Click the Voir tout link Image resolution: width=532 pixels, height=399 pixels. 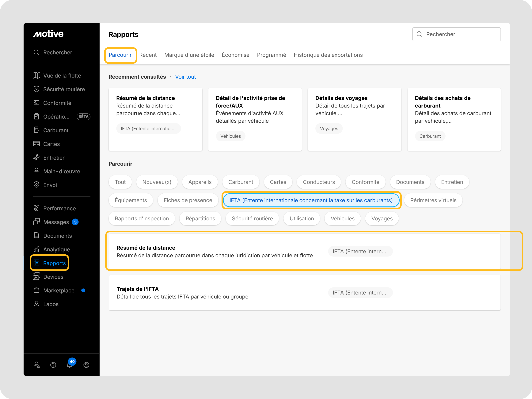tap(185, 77)
